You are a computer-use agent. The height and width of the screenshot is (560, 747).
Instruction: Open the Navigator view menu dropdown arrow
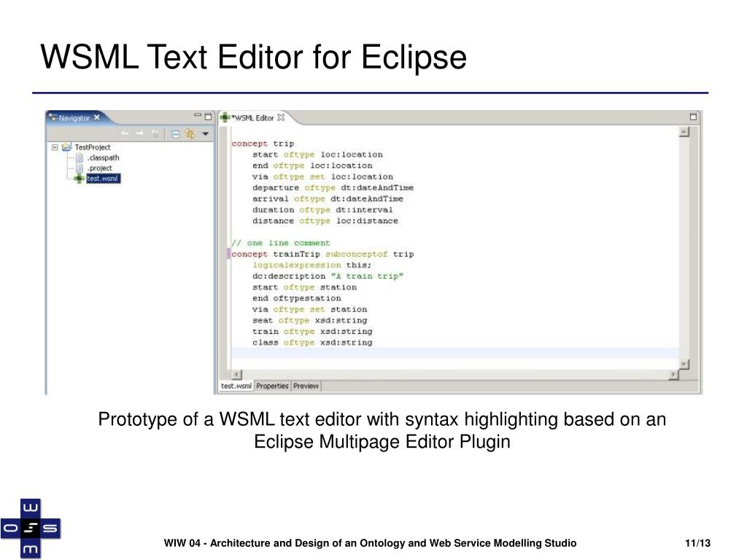pyautogui.click(x=205, y=134)
